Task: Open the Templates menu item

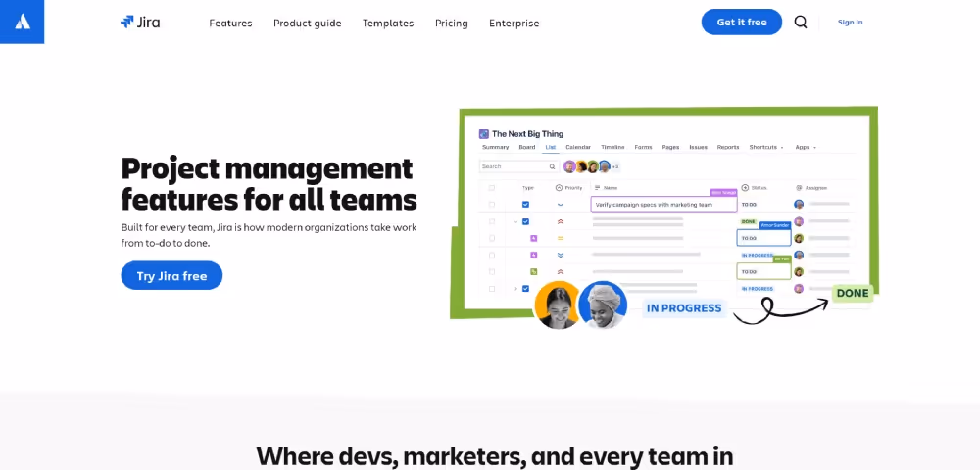Action: [x=388, y=23]
